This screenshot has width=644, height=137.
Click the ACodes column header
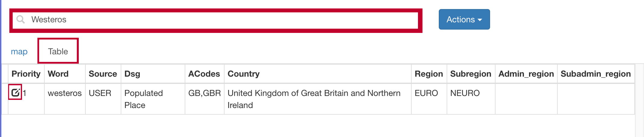tap(204, 74)
